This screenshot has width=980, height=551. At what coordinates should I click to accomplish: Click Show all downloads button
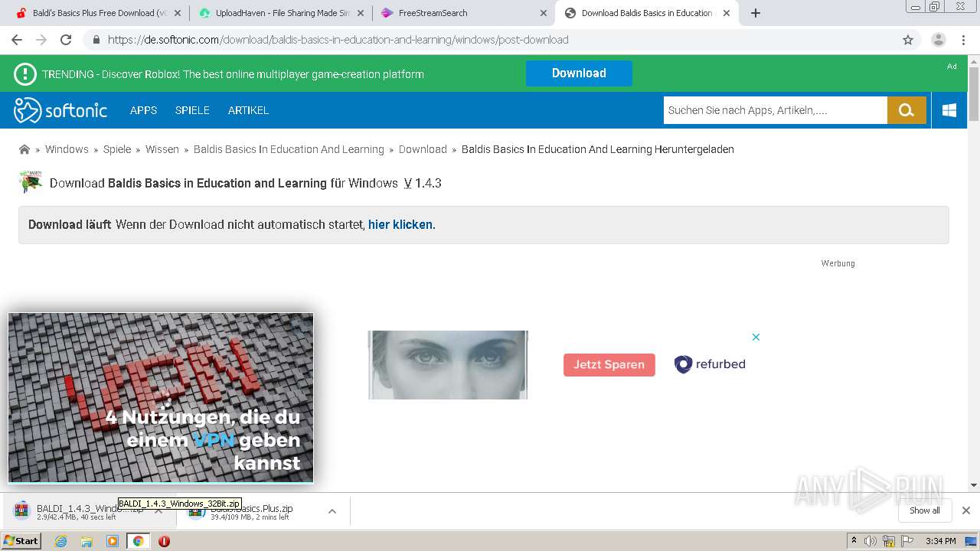point(925,510)
